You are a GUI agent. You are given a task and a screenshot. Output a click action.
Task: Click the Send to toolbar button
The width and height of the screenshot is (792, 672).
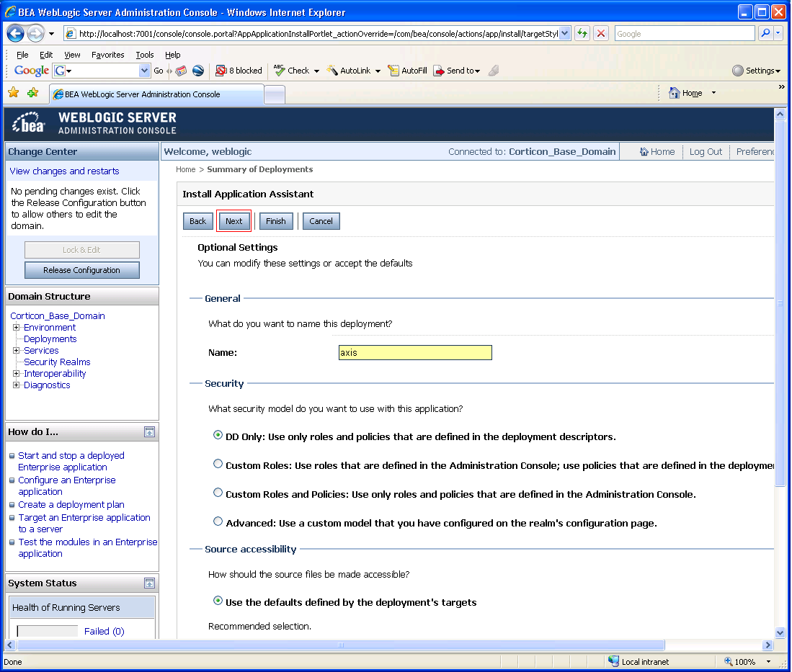pyautogui.click(x=456, y=71)
